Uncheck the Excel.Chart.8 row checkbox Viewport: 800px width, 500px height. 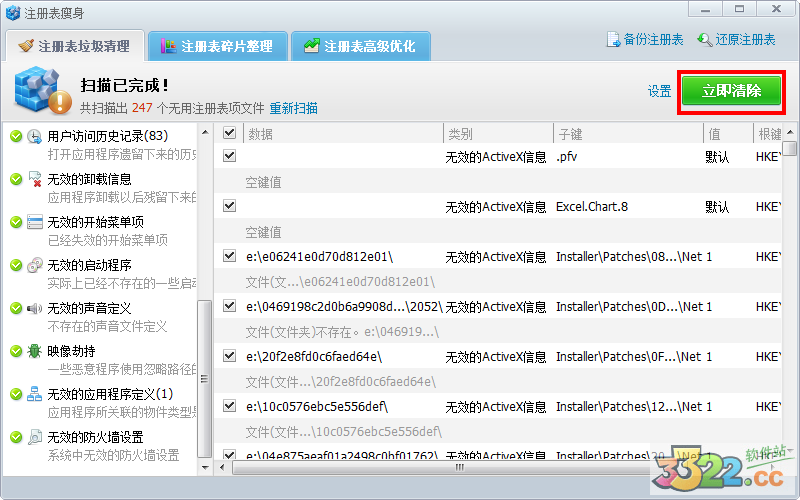[x=230, y=206]
